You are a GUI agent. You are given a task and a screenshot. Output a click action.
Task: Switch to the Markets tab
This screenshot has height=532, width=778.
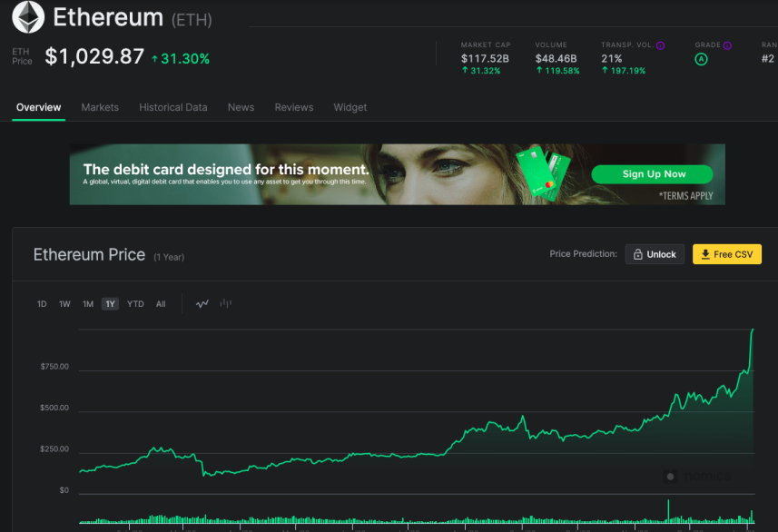[100, 107]
